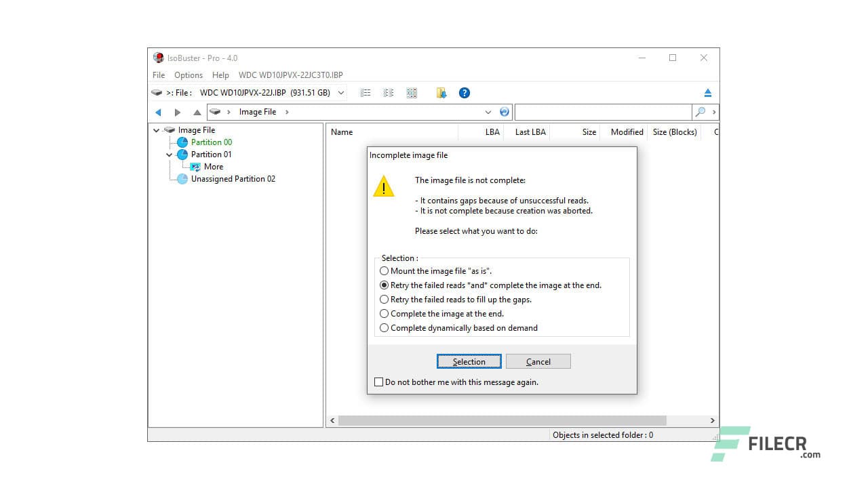Cancel the incomplete image dialog
Viewport: 868px width, 488px height.
click(x=538, y=361)
